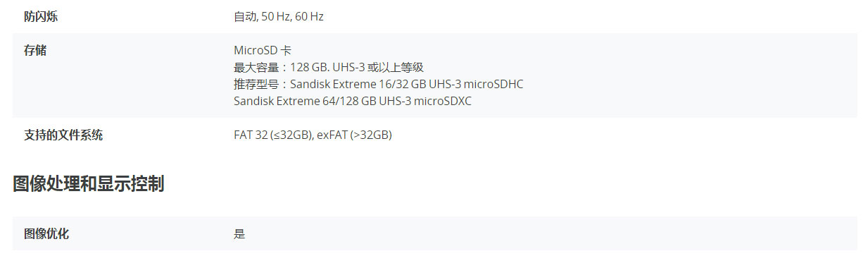This screenshot has width=868, height=256.
Task: Click the 推荐型号 Sandisk Extreme 16/32 GB line
Action: [x=379, y=85]
